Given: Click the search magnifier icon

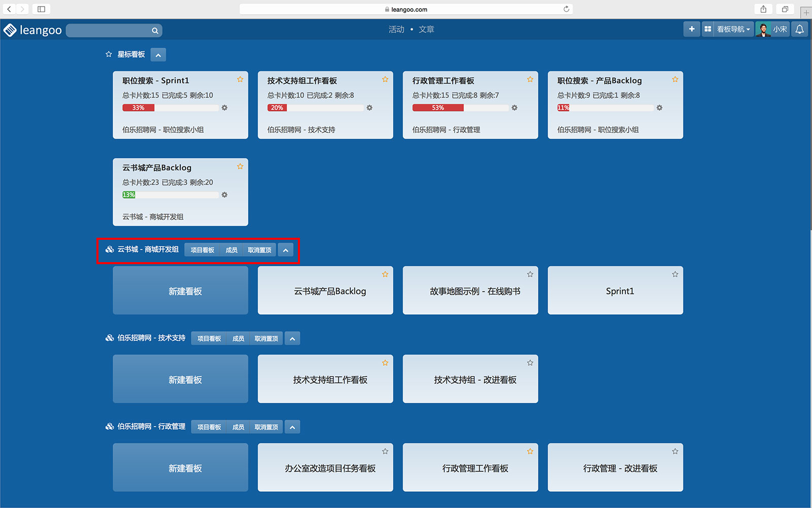Looking at the screenshot, I should [155, 30].
